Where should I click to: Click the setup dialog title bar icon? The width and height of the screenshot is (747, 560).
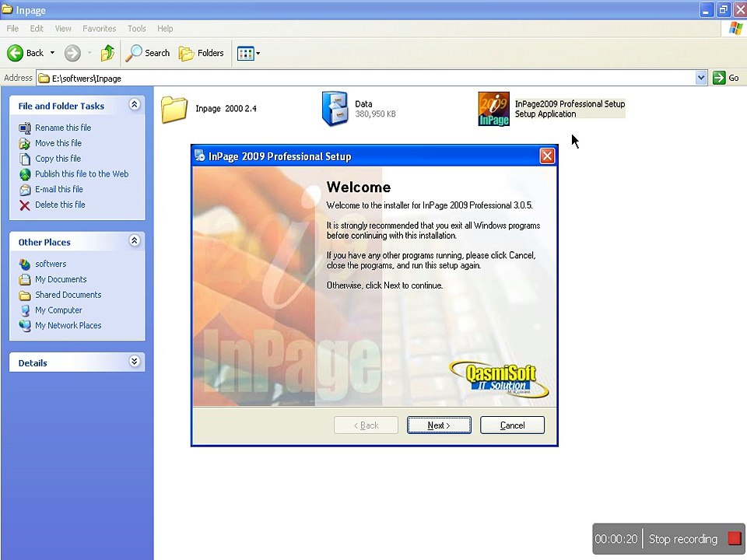[x=200, y=156]
